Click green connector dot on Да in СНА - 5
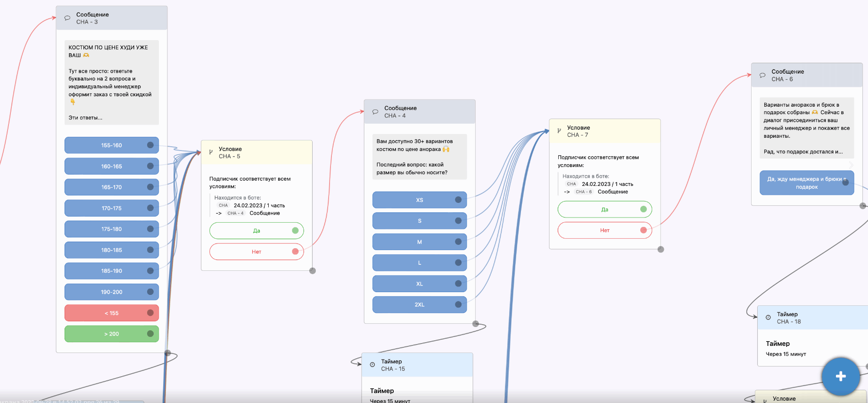 (295, 231)
